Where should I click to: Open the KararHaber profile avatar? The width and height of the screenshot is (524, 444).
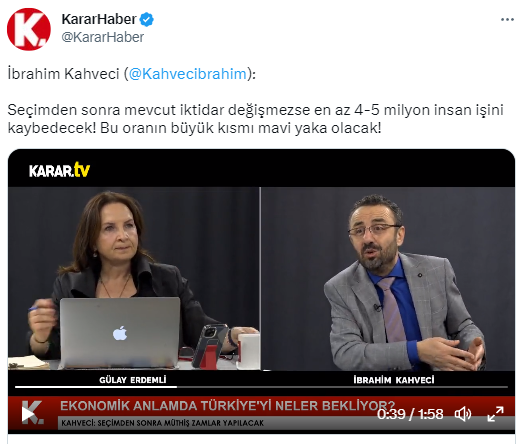click(29, 29)
